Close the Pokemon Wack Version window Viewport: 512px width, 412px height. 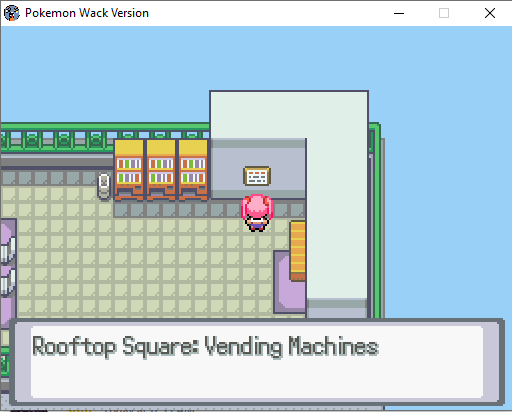(x=490, y=13)
